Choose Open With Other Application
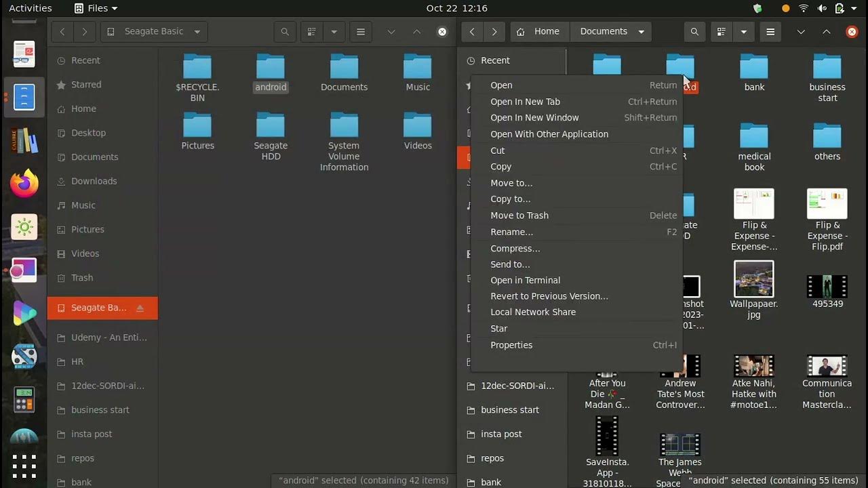Image resolution: width=868 pixels, height=488 pixels. pos(576,134)
